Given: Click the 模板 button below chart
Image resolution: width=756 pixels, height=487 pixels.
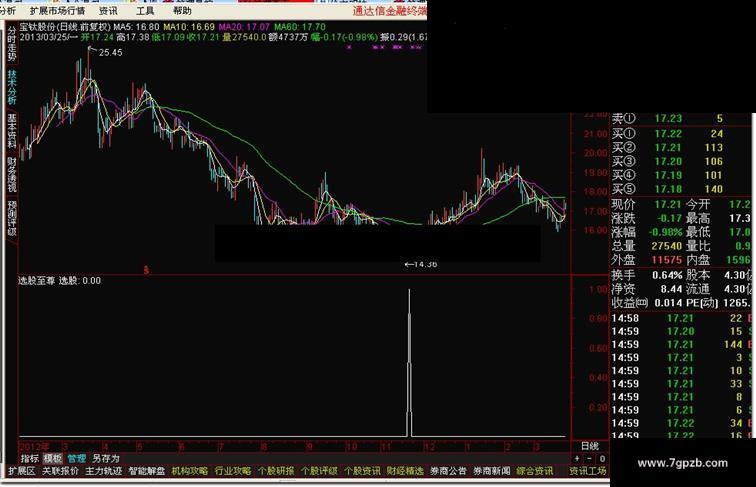Looking at the screenshot, I should pos(53,458).
